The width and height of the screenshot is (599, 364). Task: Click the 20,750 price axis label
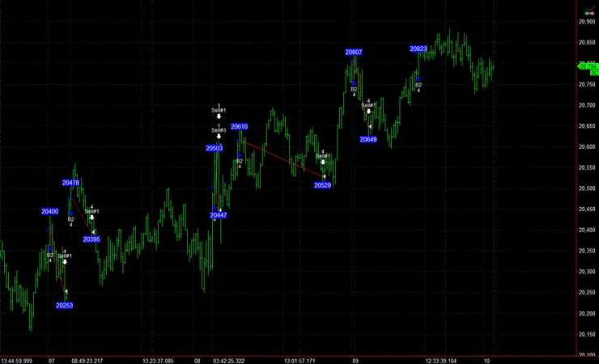[587, 84]
